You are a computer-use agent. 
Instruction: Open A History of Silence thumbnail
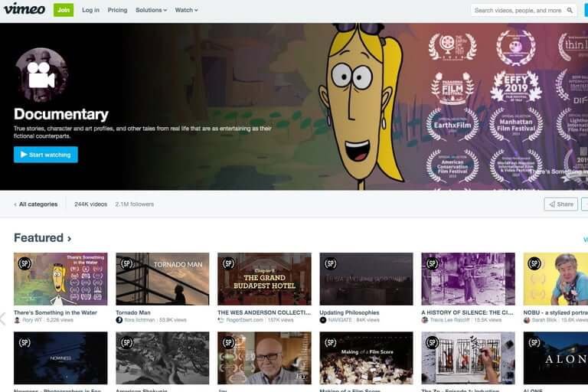point(469,279)
